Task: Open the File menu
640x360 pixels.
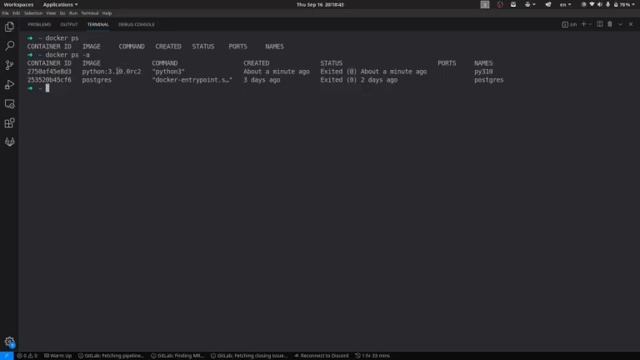Action: (x=5, y=13)
